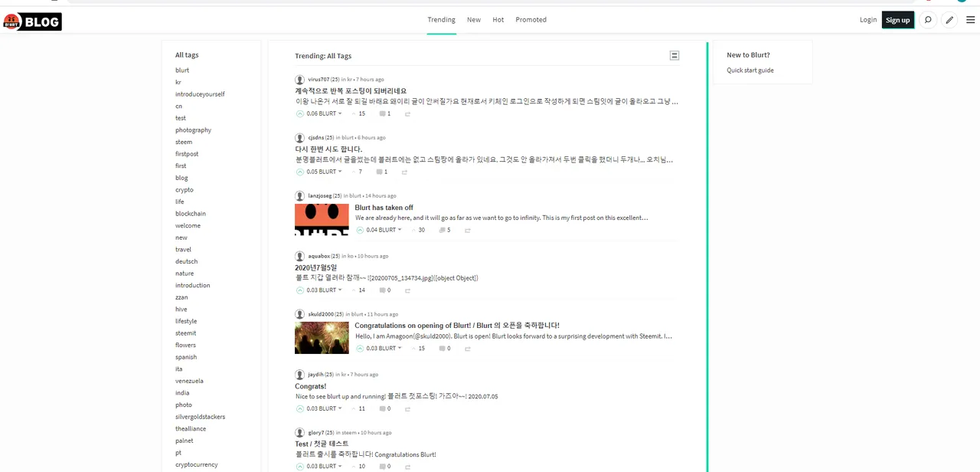Open post titled Congrats!
Screen dimensions: 980x472
(x=311, y=386)
